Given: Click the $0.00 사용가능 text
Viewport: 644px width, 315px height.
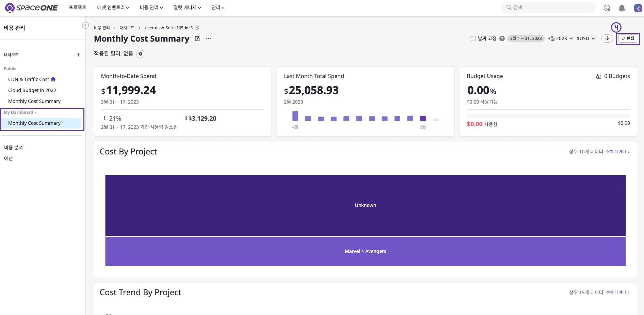Looking at the screenshot, I should click(x=482, y=102).
